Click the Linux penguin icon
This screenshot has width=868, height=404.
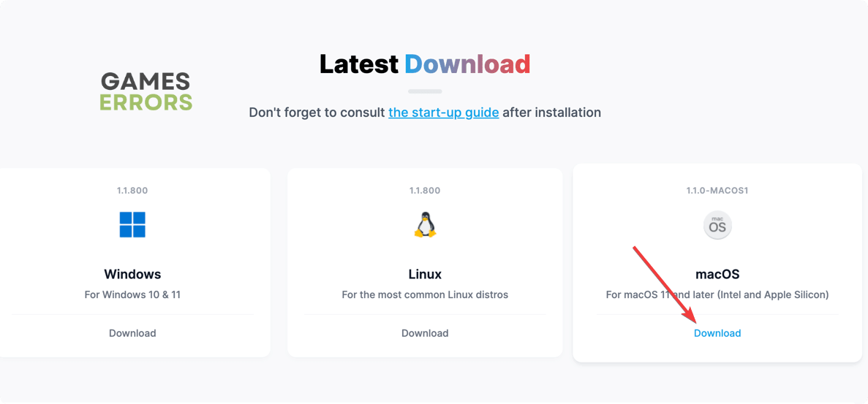[425, 225]
